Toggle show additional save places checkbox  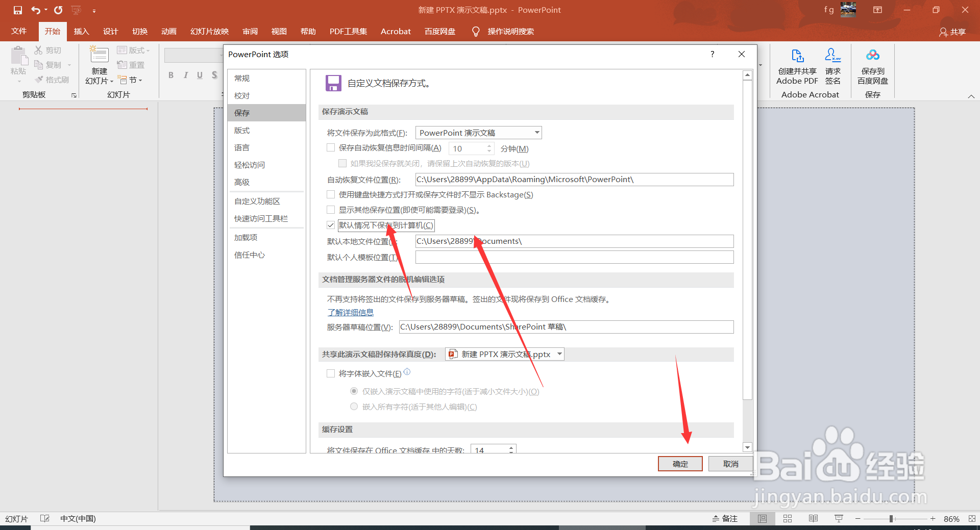[x=331, y=210]
